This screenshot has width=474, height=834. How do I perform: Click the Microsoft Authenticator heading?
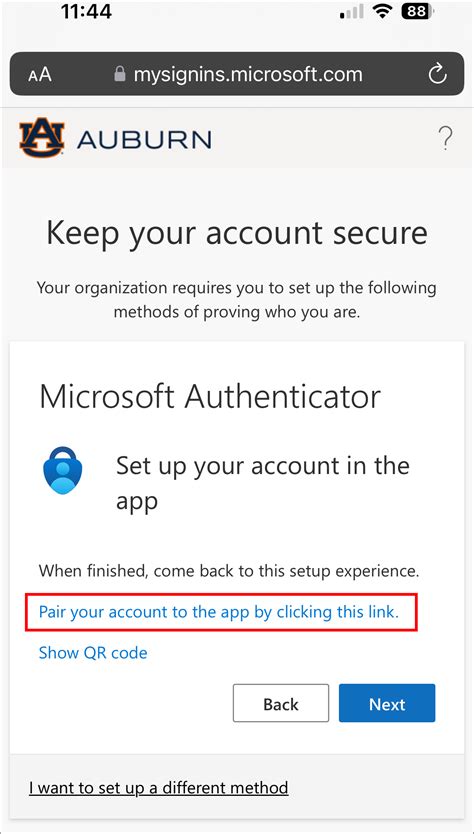[210, 396]
